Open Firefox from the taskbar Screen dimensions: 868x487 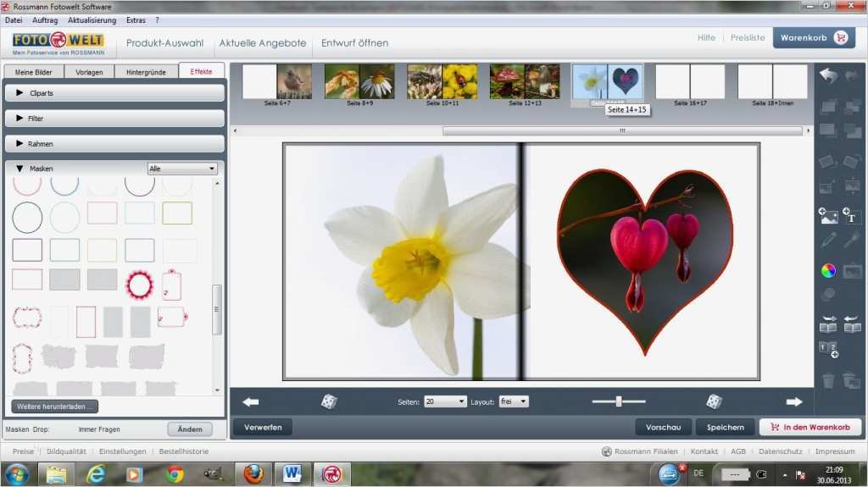coord(253,473)
